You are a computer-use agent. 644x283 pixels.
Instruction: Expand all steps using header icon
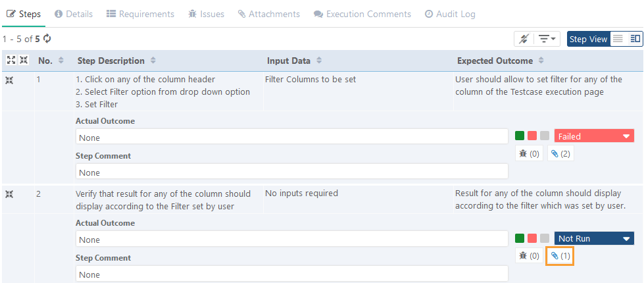click(x=11, y=61)
